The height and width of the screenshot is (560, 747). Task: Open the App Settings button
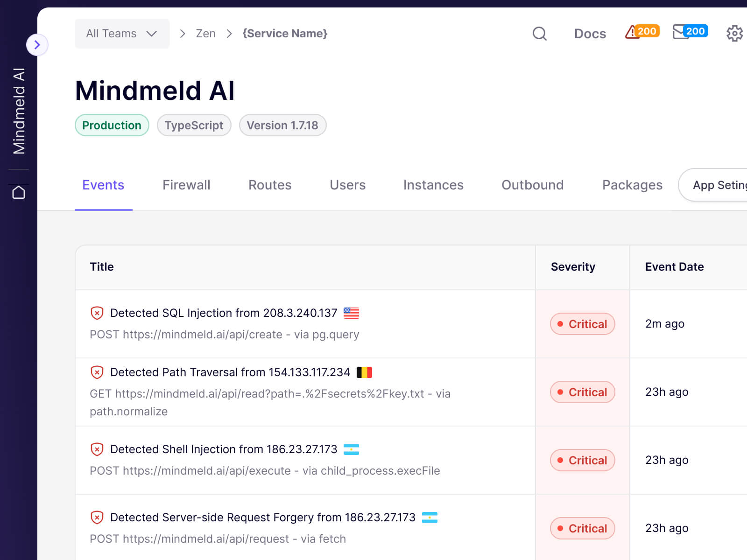click(x=713, y=185)
